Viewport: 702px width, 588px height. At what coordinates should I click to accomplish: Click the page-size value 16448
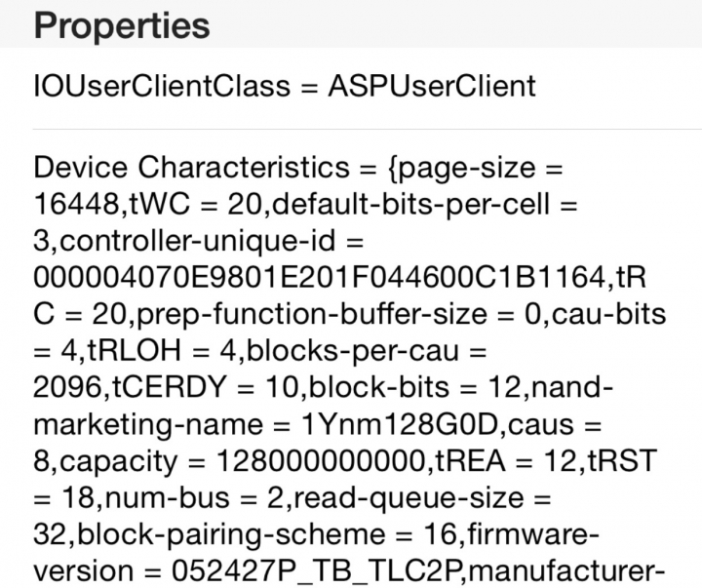coord(77,204)
